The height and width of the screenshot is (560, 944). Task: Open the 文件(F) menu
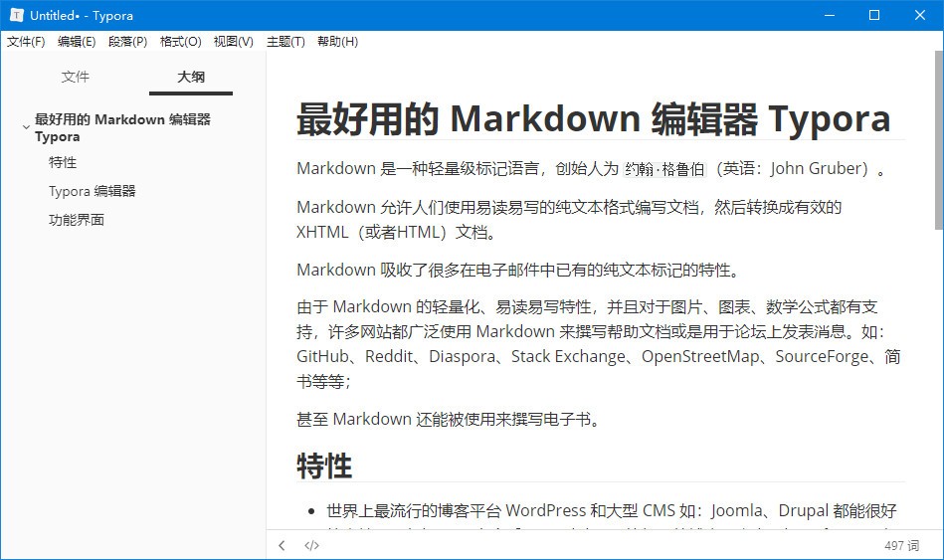(x=26, y=42)
